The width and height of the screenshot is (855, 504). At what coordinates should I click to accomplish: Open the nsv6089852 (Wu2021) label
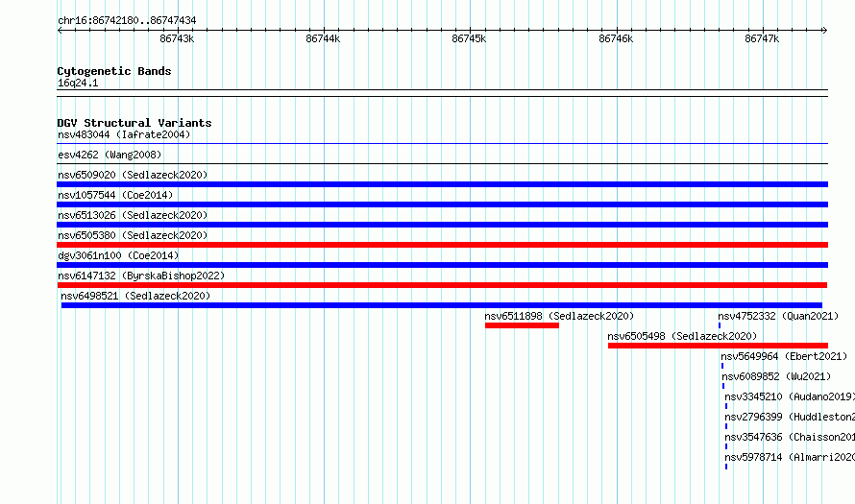point(776,376)
